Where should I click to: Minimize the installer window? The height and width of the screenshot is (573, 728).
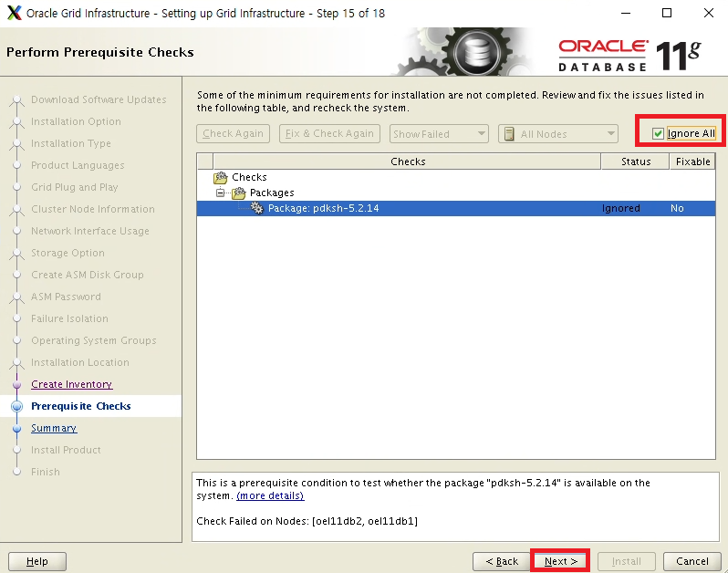tap(626, 13)
